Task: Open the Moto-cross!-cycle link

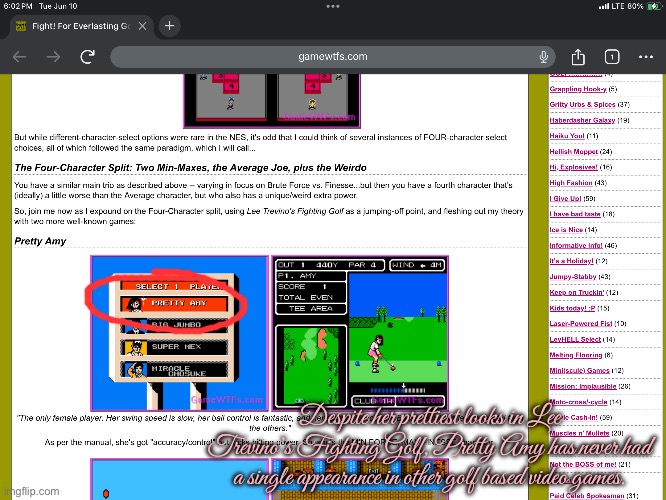Action: pyautogui.click(x=579, y=401)
